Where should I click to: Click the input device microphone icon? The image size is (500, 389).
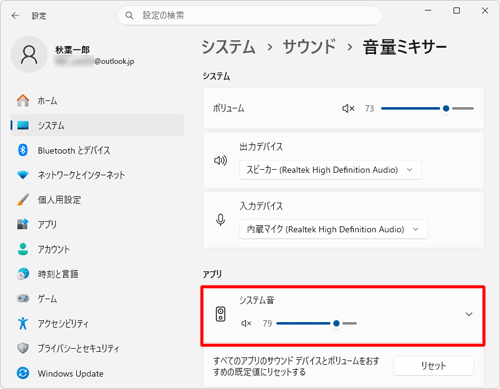pos(220,220)
